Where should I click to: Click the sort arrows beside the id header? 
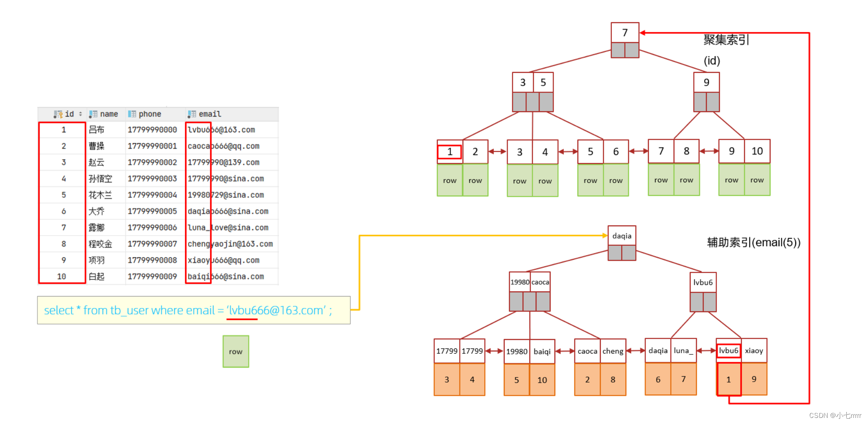pos(80,114)
